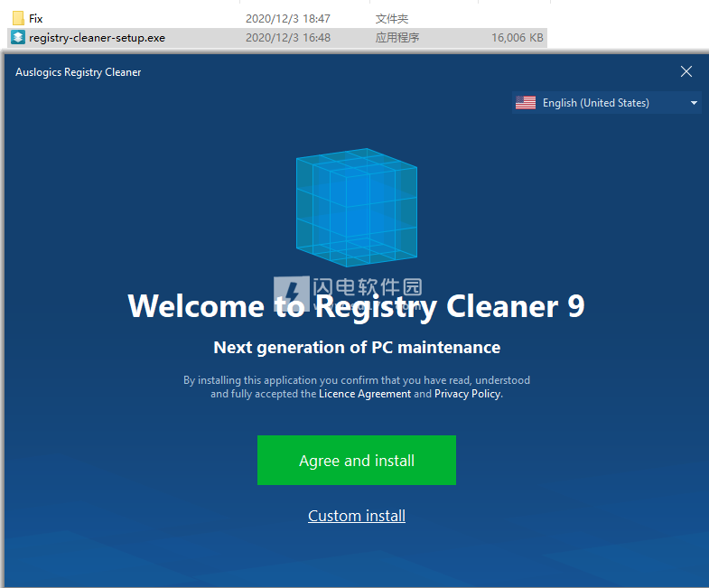
Task: Click the Auslogics Registry Cleaner title
Action: point(79,72)
